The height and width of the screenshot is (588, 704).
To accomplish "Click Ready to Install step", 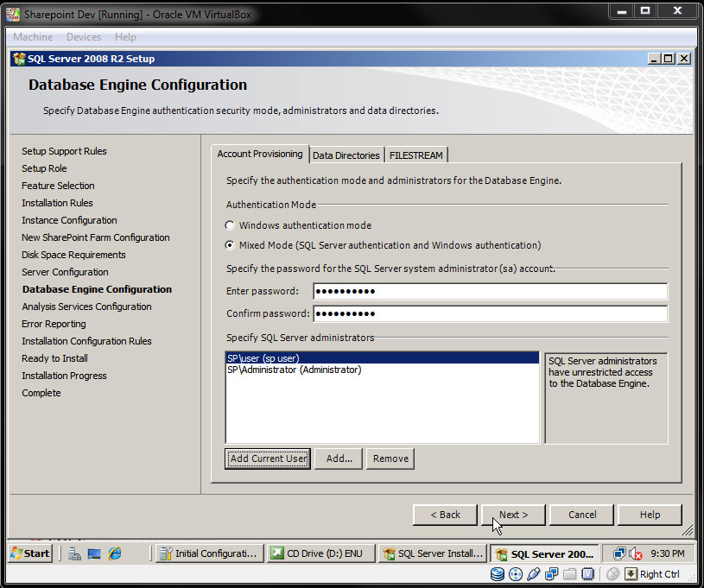I will pyautogui.click(x=54, y=358).
